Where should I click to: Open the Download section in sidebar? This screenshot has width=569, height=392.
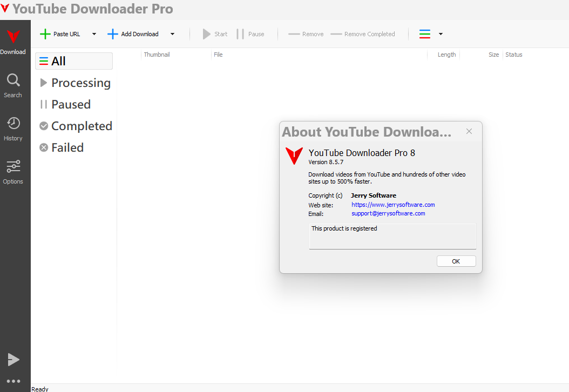point(13,42)
